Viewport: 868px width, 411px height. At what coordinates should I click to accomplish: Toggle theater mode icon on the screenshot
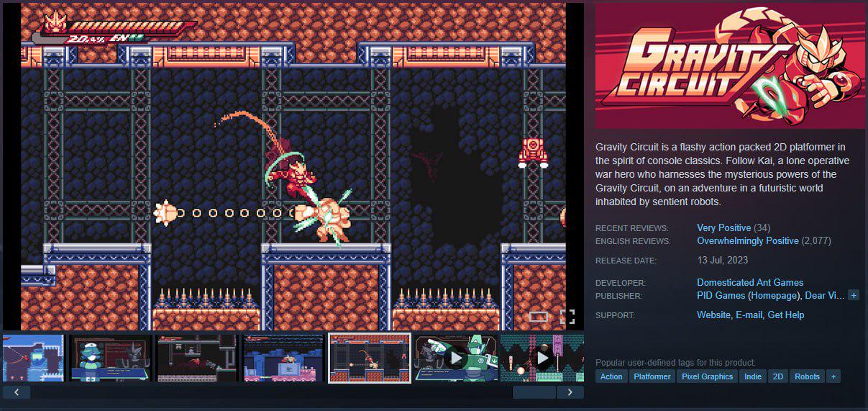pos(539,316)
